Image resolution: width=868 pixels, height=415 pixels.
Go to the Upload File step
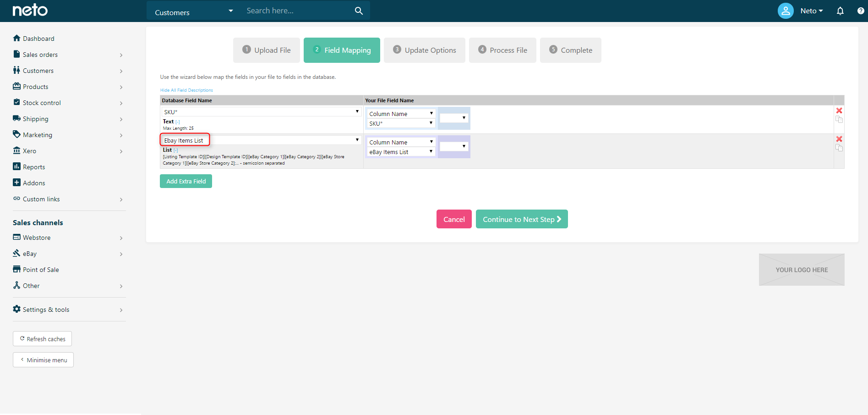[267, 50]
